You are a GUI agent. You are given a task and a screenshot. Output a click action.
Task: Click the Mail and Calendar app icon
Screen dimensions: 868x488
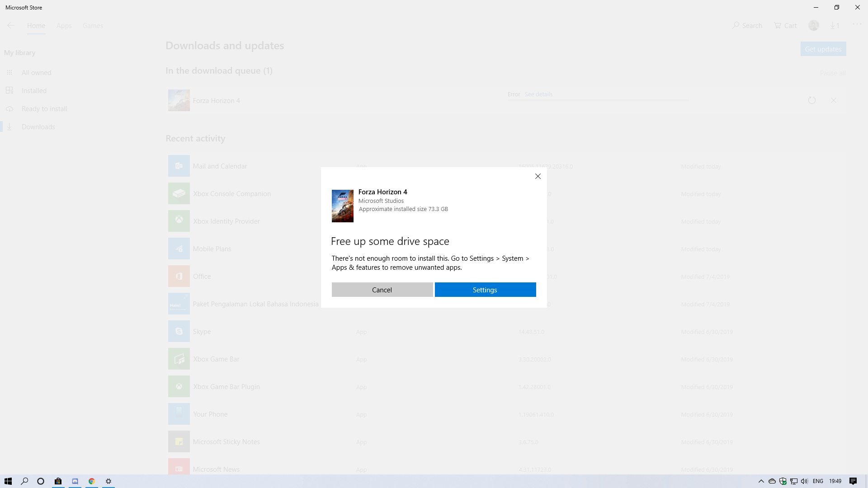click(179, 166)
